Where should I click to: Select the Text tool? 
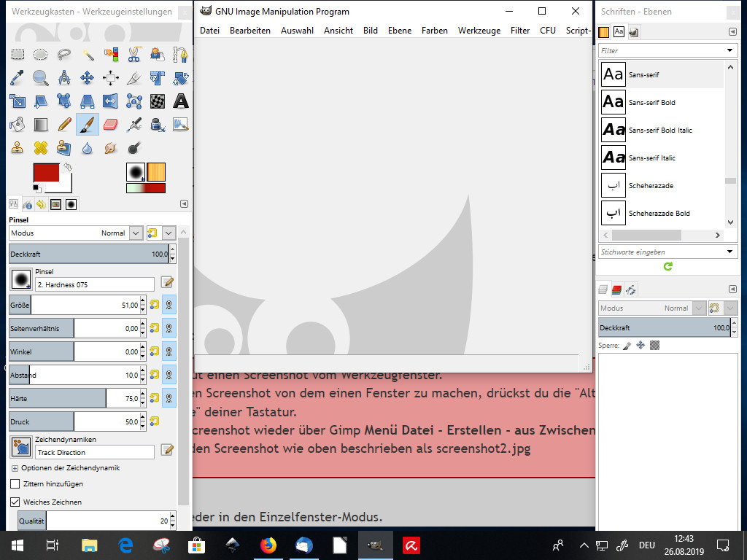(x=181, y=101)
